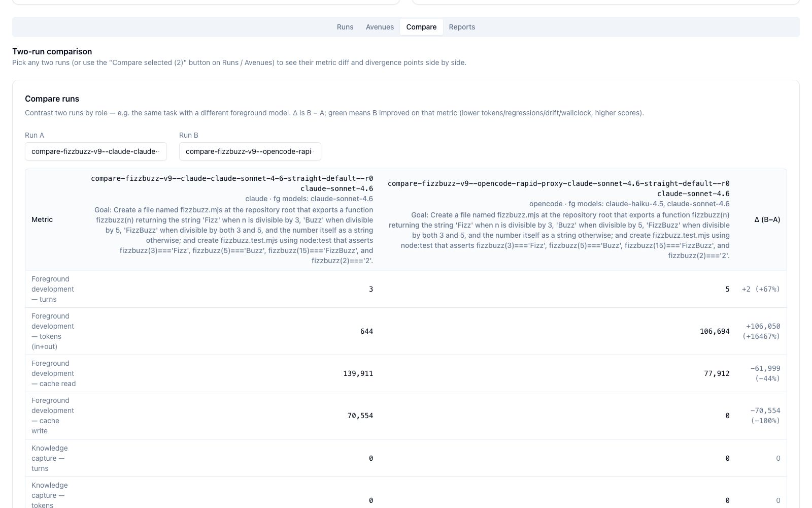812x508 pixels.
Task: Click Run B's token count 106,694
Action: point(715,331)
